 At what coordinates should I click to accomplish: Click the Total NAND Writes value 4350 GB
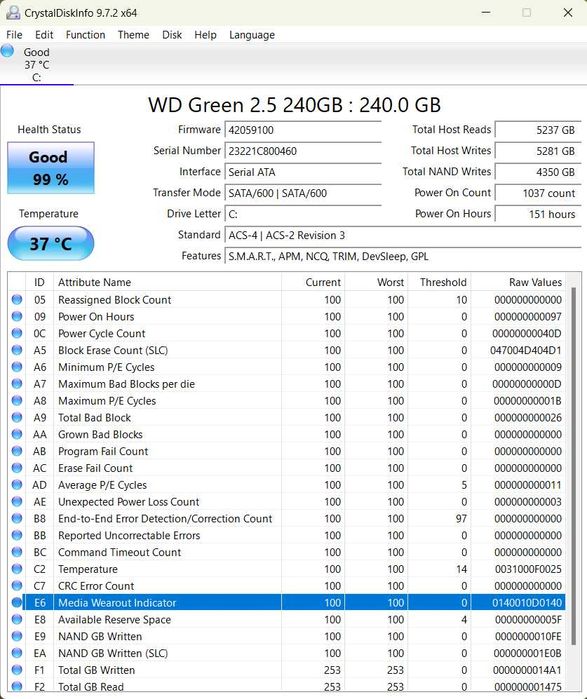tap(538, 172)
